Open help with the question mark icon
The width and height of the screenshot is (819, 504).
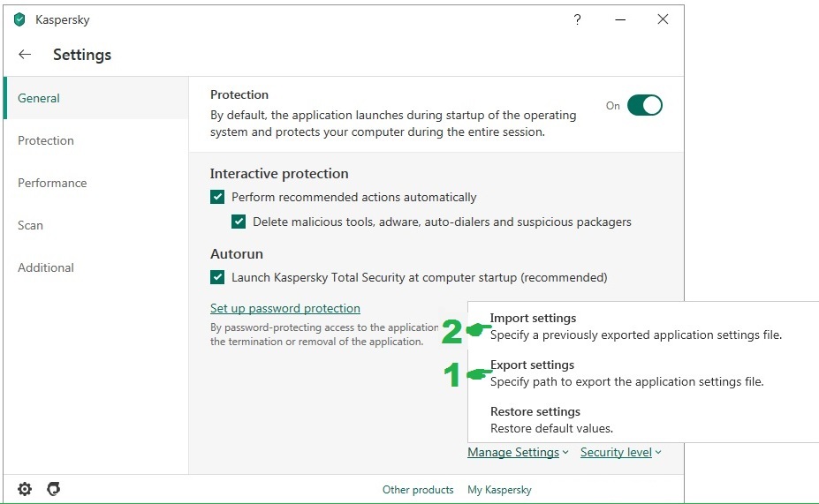pos(577,19)
